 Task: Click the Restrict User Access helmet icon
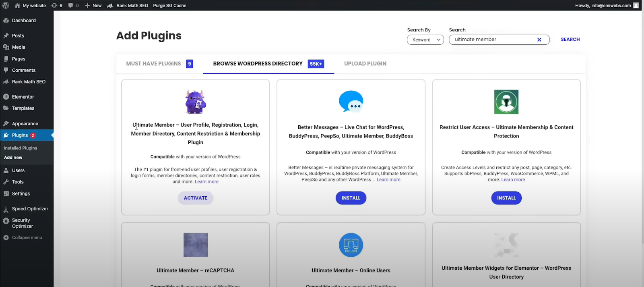[506, 102]
